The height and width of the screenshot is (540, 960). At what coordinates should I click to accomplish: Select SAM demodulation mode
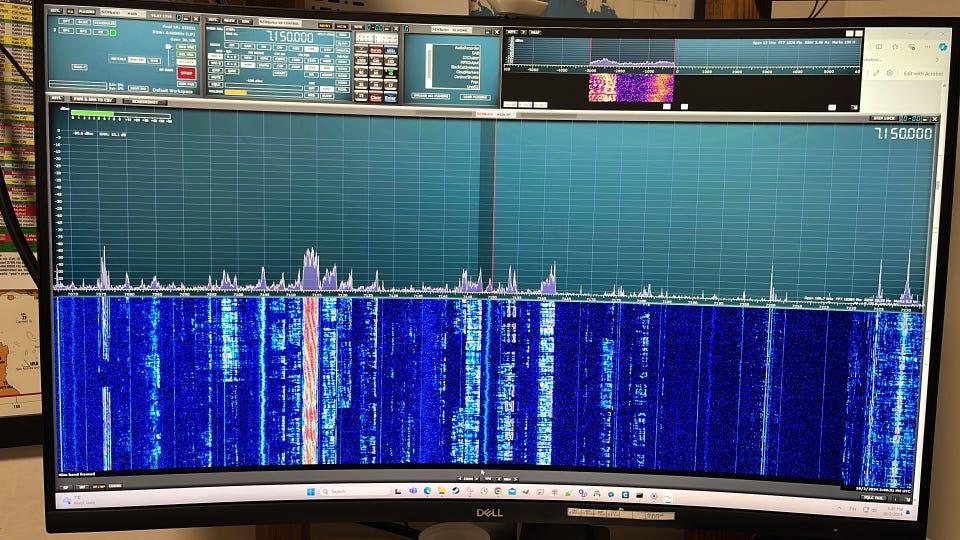(x=248, y=46)
